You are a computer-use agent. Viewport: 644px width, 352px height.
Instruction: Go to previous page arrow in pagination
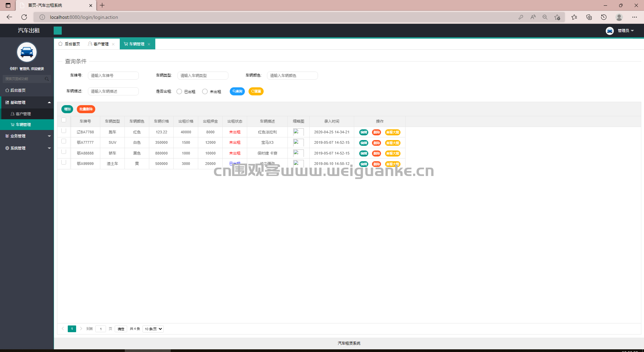[x=63, y=329]
